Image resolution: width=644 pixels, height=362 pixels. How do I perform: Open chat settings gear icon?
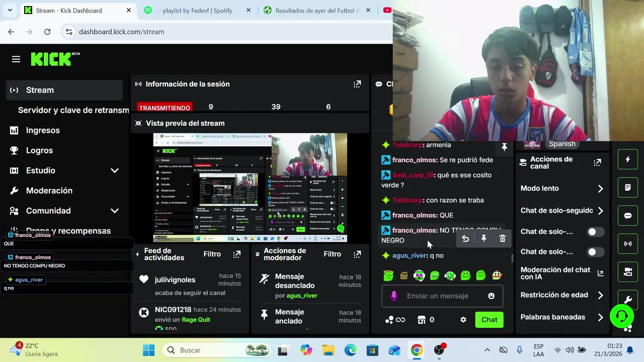point(463,320)
